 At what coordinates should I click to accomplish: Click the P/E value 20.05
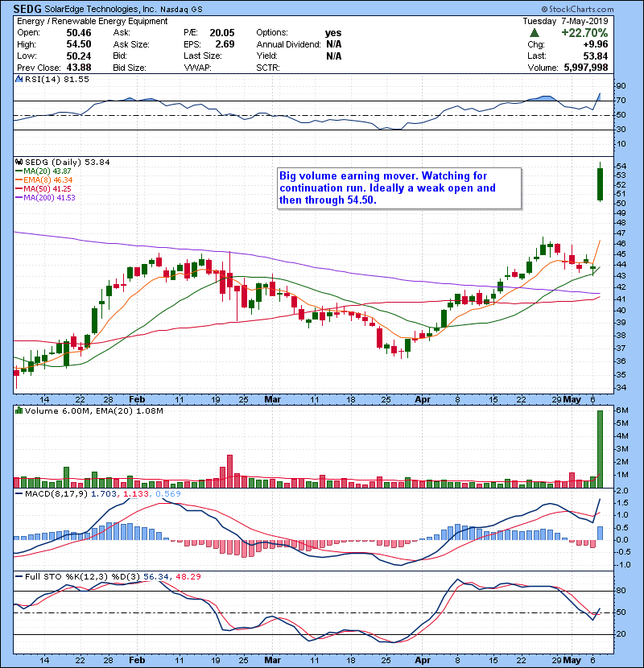[222, 33]
